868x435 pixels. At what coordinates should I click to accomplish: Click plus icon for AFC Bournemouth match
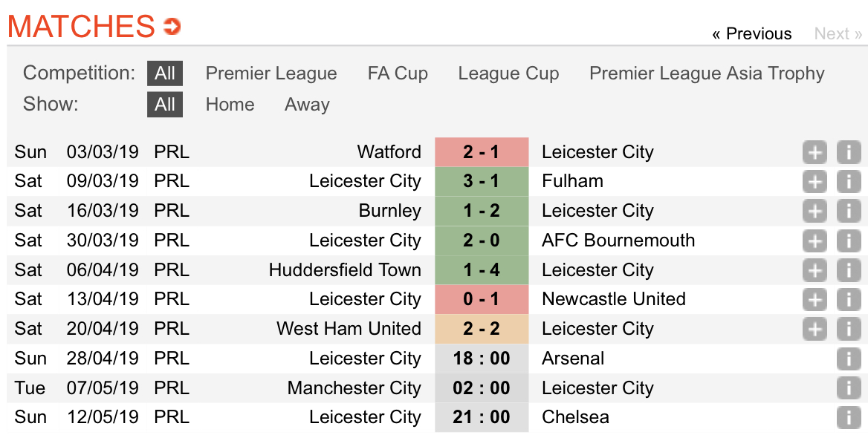[x=814, y=241]
